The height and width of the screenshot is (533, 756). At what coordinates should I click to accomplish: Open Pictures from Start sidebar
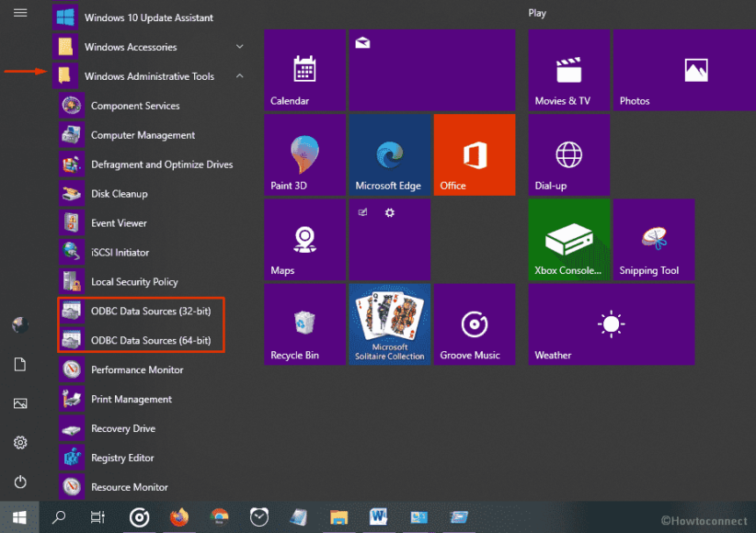tap(20, 403)
